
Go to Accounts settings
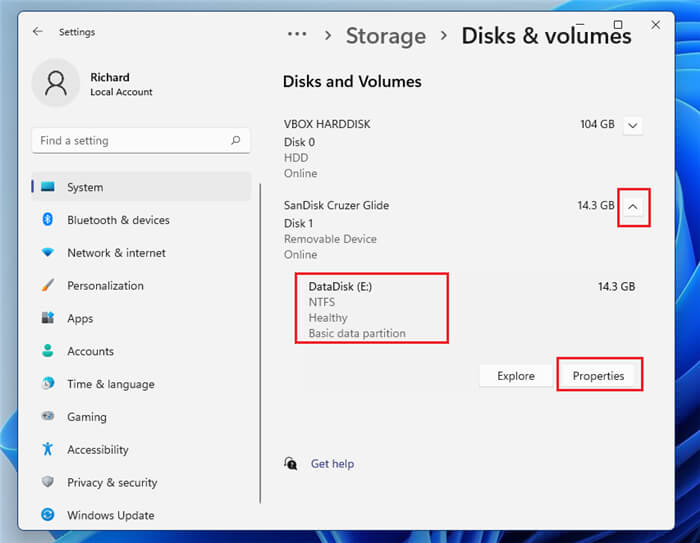pyautogui.click(x=141, y=351)
